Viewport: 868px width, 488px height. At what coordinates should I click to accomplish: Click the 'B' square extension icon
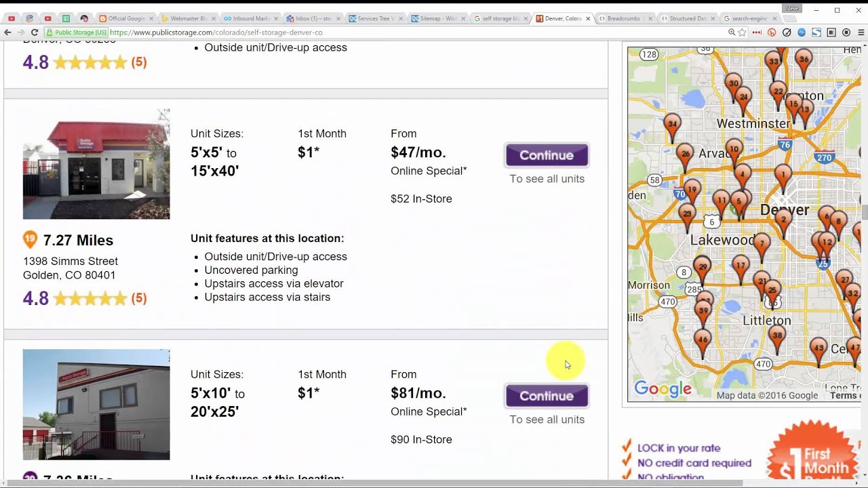point(831,32)
